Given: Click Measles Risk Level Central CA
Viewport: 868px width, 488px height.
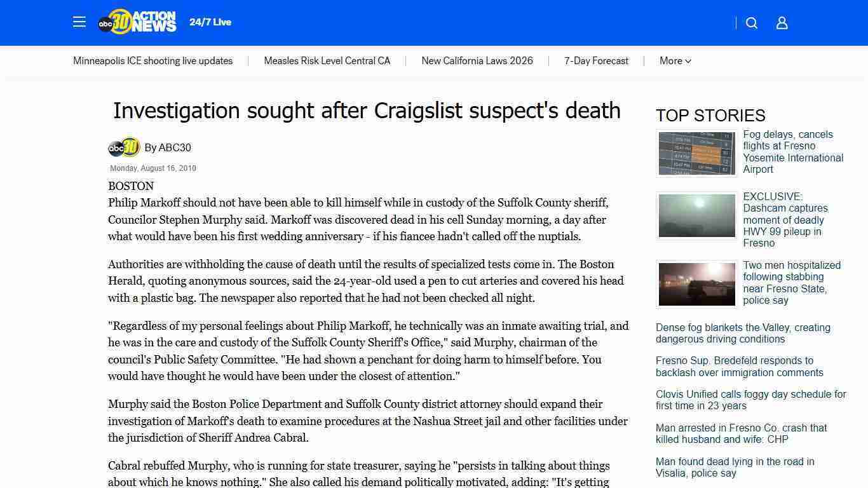Looking at the screenshot, I should tap(327, 61).
